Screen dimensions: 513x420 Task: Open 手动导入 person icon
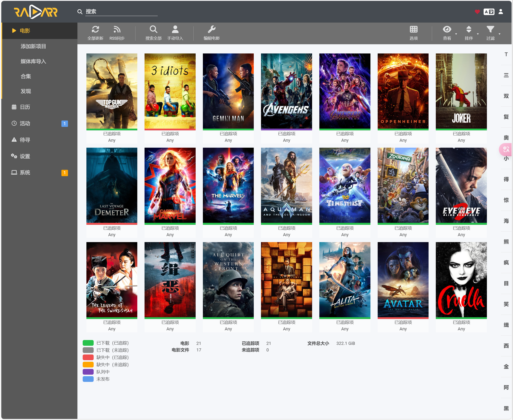point(175,30)
